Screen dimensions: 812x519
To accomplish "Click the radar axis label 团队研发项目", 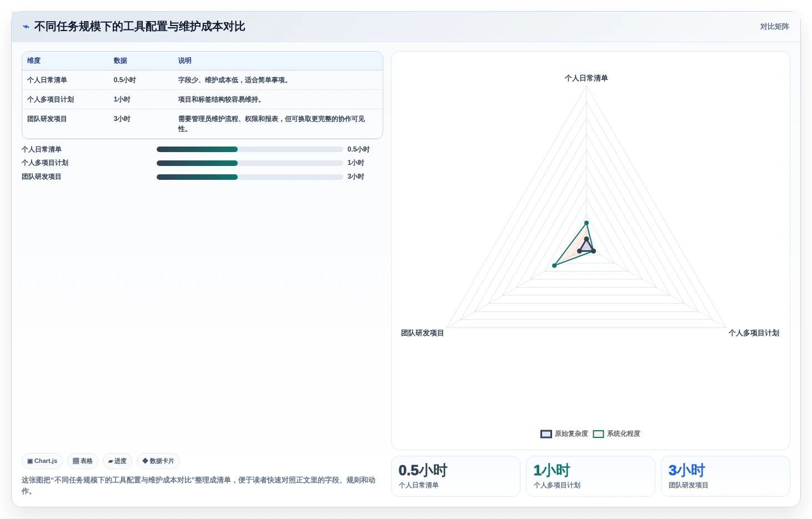I will point(422,333).
